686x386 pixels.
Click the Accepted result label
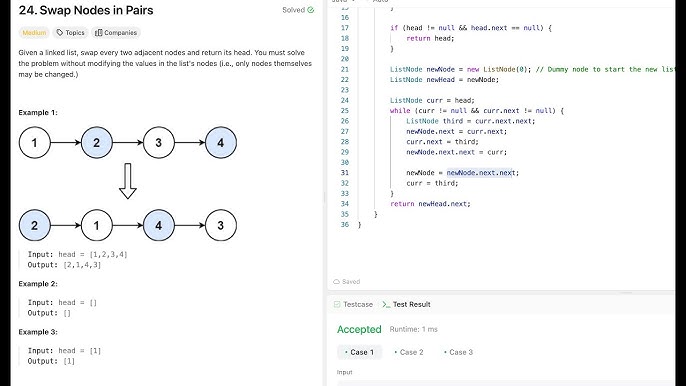coord(359,329)
